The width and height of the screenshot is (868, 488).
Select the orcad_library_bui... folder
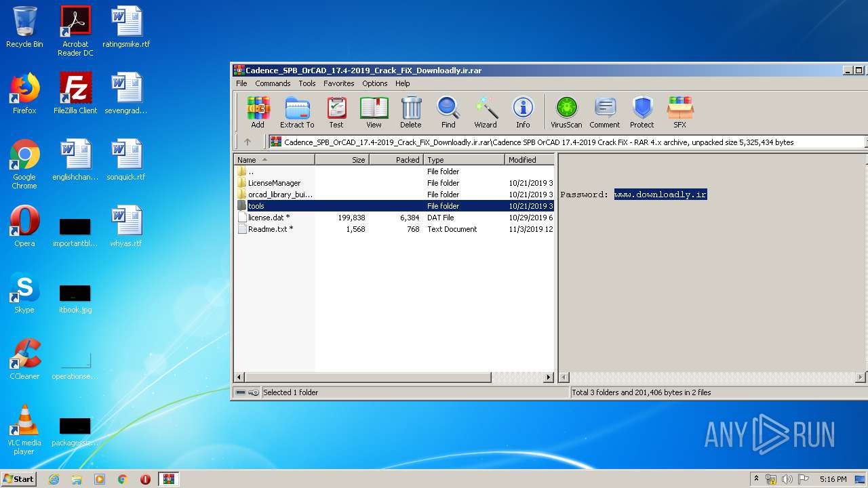tap(394, 195)
